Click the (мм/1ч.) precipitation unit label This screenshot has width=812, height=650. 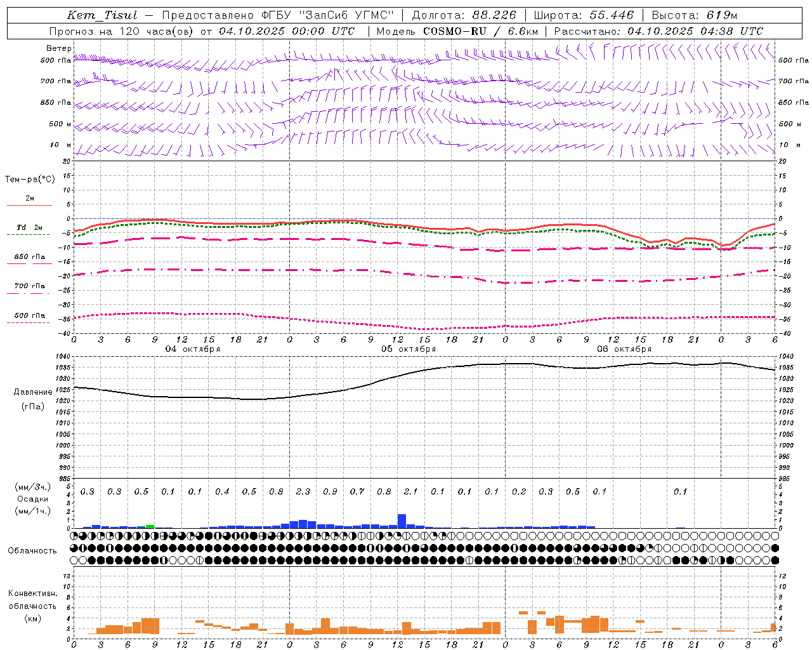click(x=32, y=511)
